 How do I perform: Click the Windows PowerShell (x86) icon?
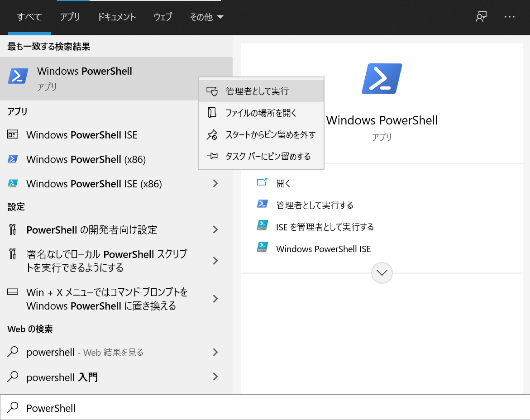pyautogui.click(x=13, y=159)
